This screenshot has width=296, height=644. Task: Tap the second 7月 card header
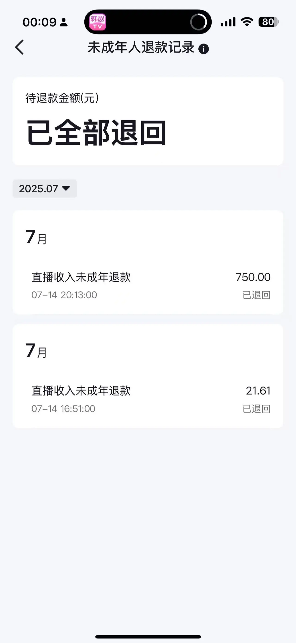click(x=36, y=350)
